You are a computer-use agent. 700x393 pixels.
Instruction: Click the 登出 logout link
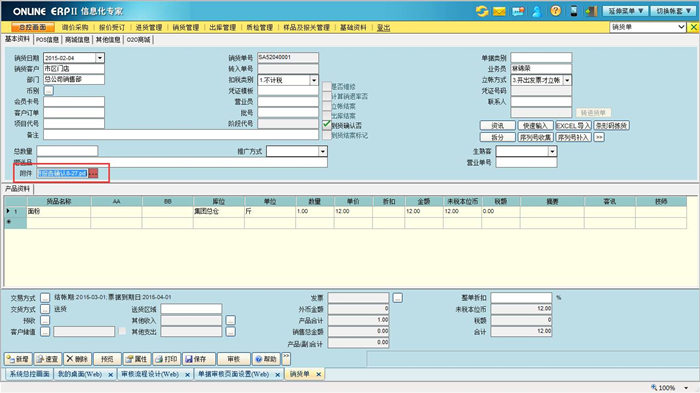coord(383,27)
